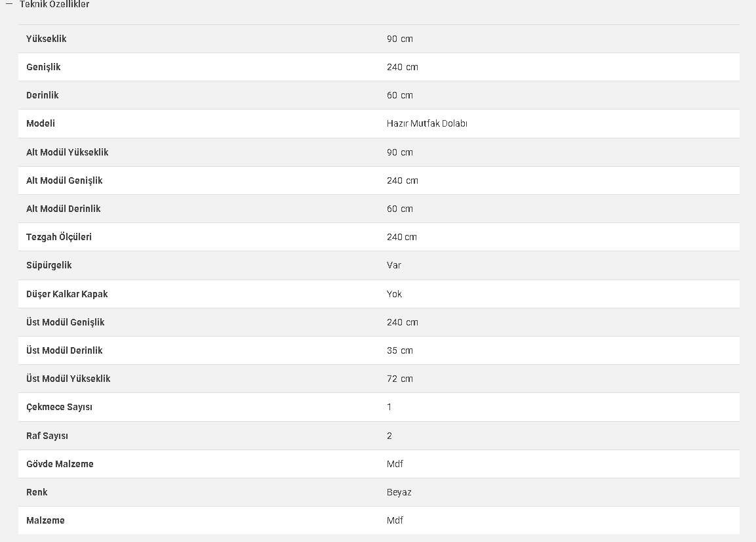Click the Genişlik 240 cm value
756x542 pixels.
tap(402, 67)
